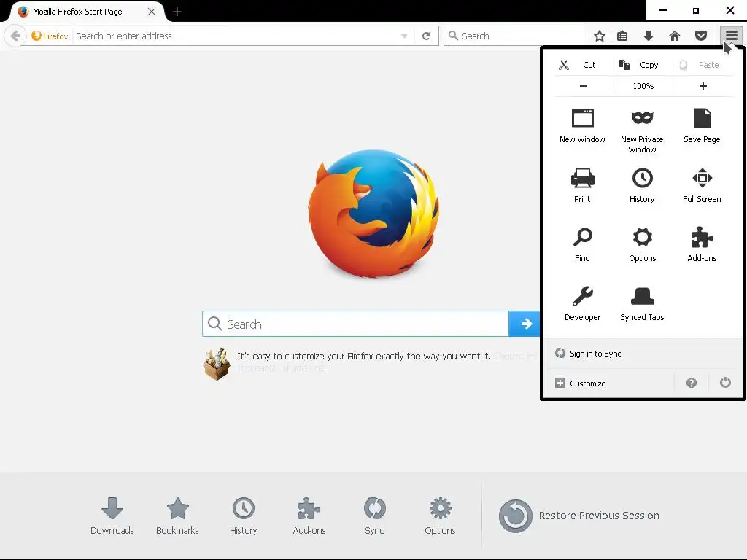Click Sign in to Sync
The image size is (747, 560).
coord(588,354)
